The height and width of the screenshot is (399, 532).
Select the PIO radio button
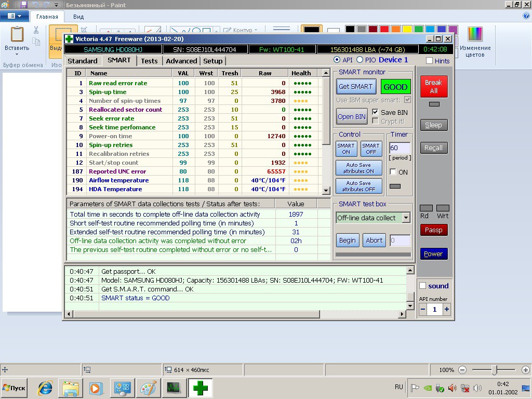360,60
